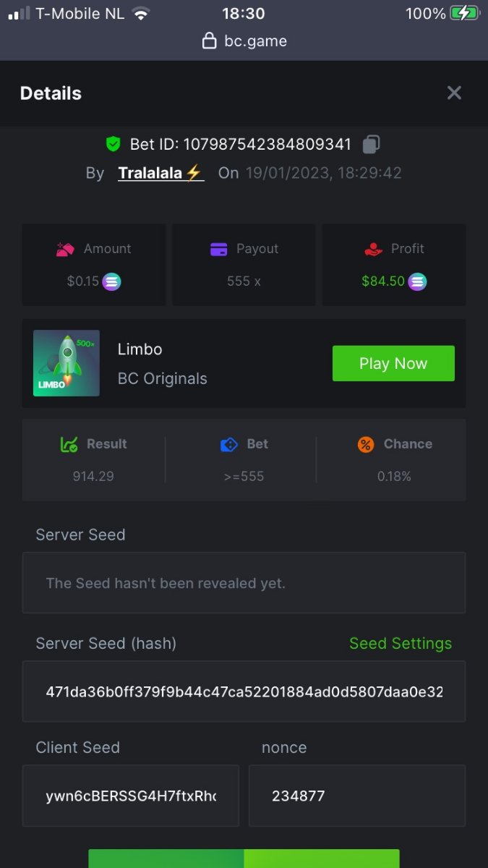Viewport: 488px width, 868px height.
Task: Open Seed Settings link
Action: pyautogui.click(x=400, y=643)
